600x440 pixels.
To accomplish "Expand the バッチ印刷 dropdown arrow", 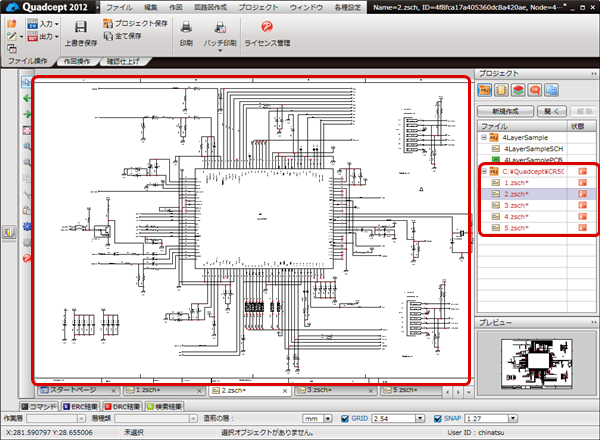I will pos(219,51).
